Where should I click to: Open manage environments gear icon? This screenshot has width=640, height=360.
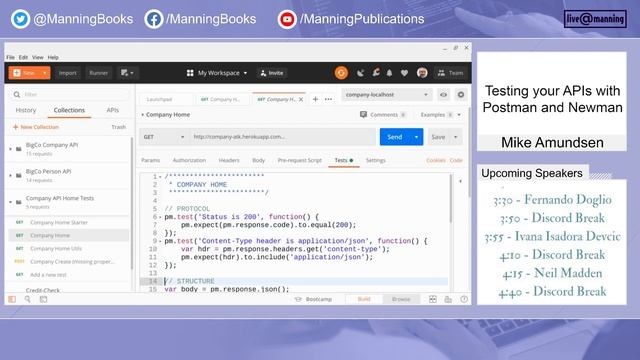pos(460,95)
